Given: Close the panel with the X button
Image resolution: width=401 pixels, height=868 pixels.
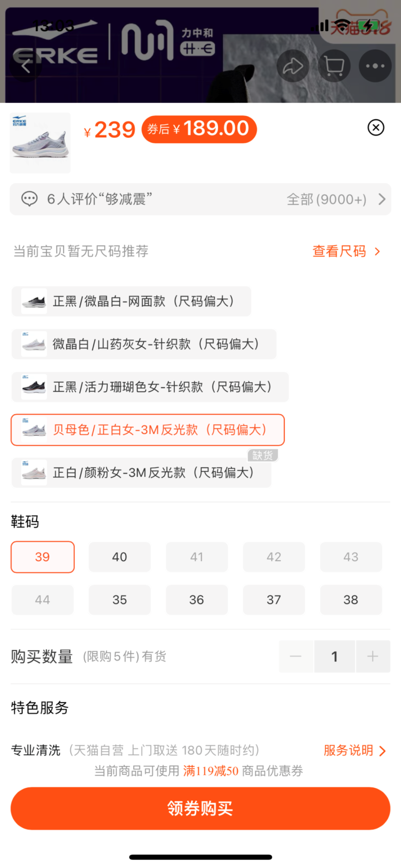Looking at the screenshot, I should point(375,128).
